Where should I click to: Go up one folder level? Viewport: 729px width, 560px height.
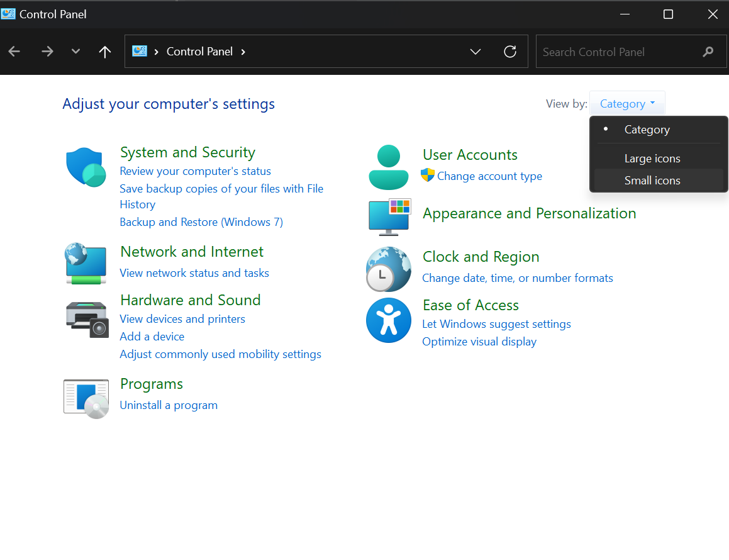105,52
